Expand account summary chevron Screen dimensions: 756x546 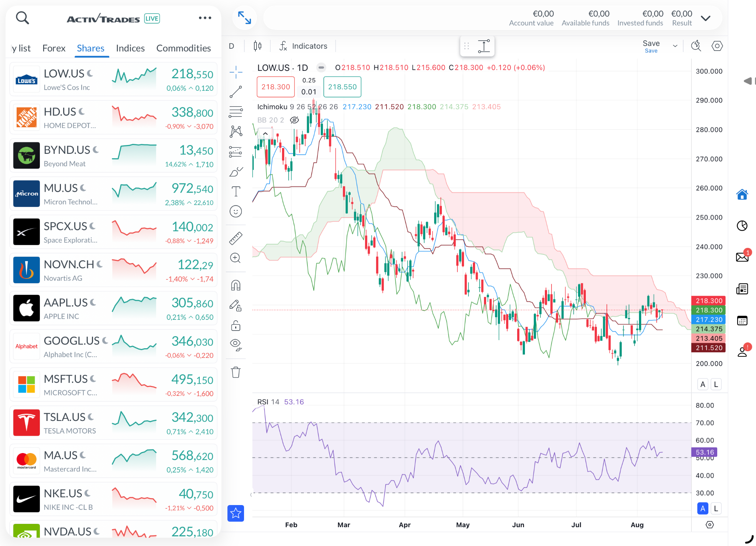[705, 18]
